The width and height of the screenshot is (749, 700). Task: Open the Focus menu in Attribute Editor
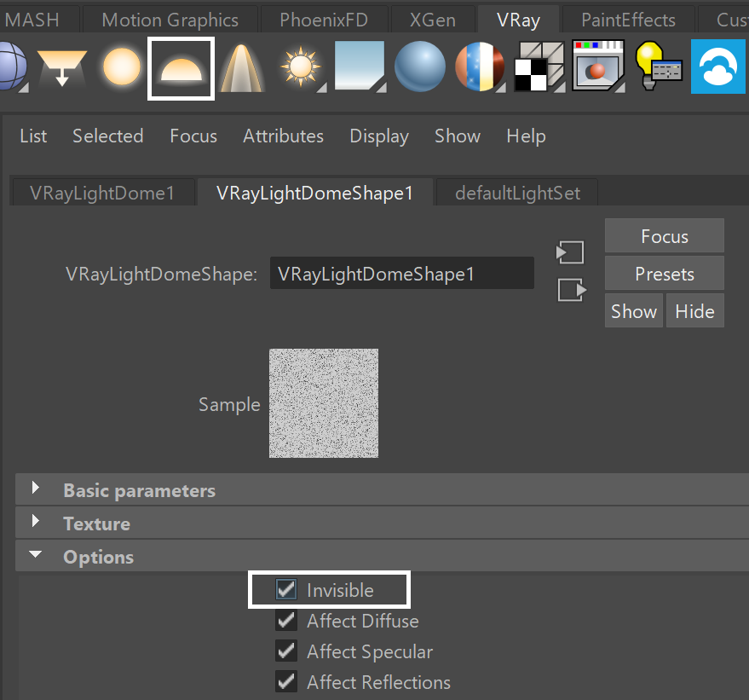pyautogui.click(x=193, y=136)
